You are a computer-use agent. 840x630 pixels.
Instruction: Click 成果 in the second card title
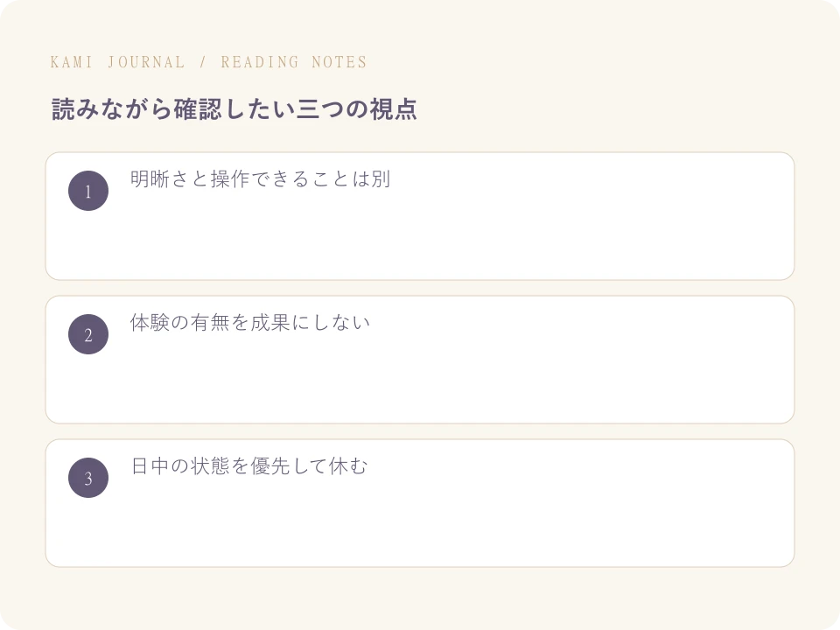pyautogui.click(x=270, y=323)
